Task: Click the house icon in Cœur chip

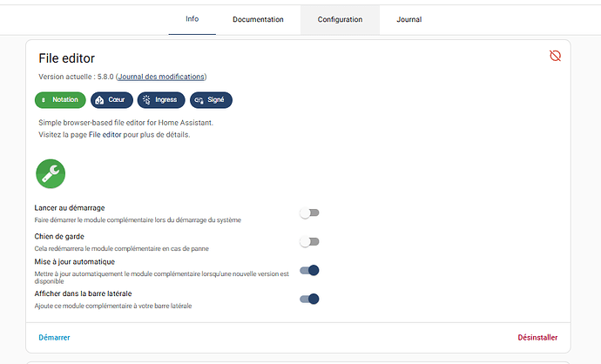Action: pos(99,100)
